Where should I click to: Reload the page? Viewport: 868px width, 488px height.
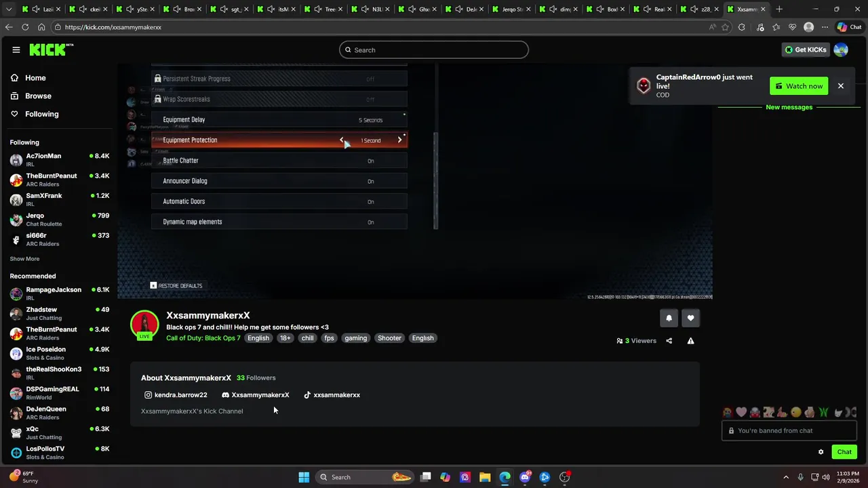coord(25,27)
